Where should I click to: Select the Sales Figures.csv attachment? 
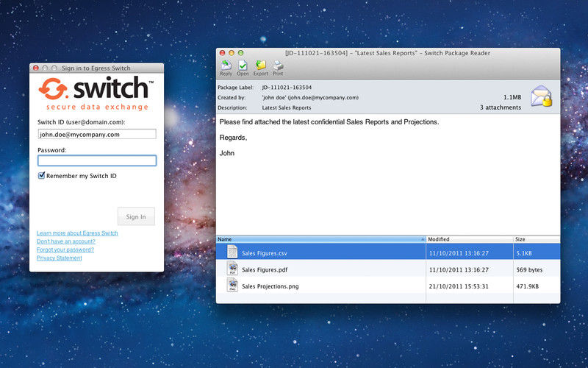(388, 252)
